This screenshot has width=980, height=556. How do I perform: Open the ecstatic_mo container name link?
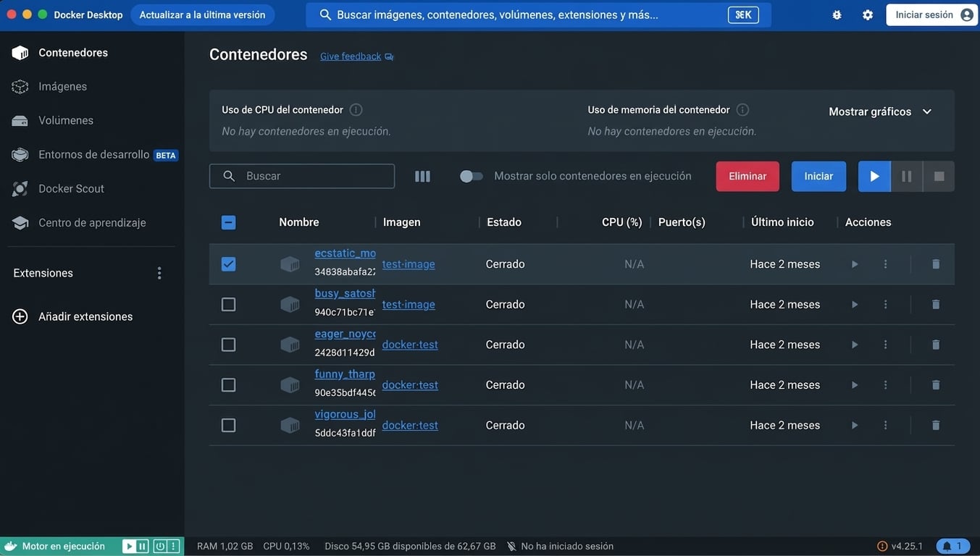[x=345, y=253]
